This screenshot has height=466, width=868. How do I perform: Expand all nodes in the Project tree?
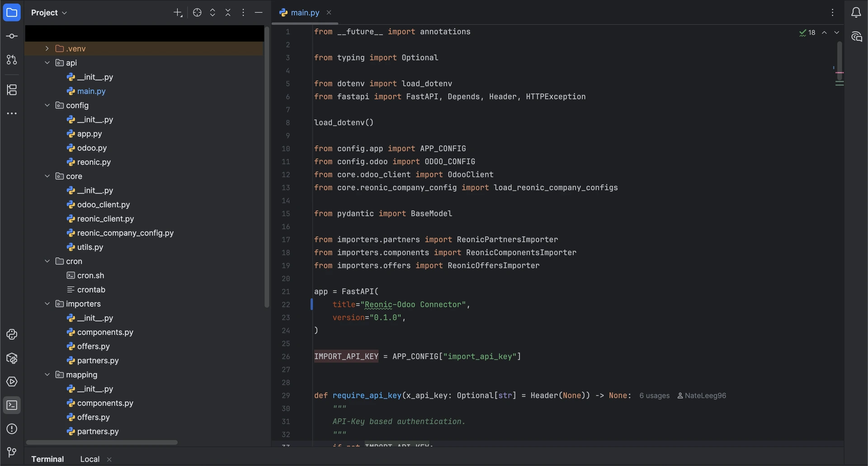tap(213, 13)
